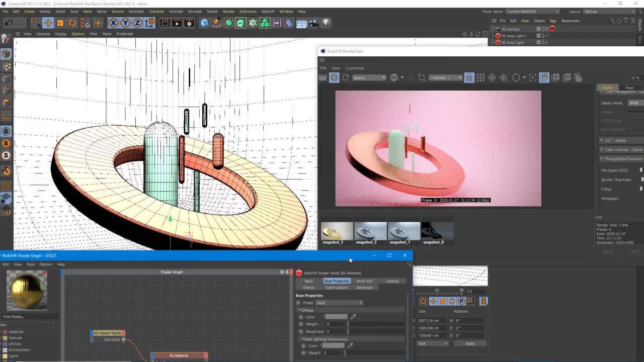Open the Gold preset dropdown
This screenshot has height=362, width=644.
click(x=339, y=303)
